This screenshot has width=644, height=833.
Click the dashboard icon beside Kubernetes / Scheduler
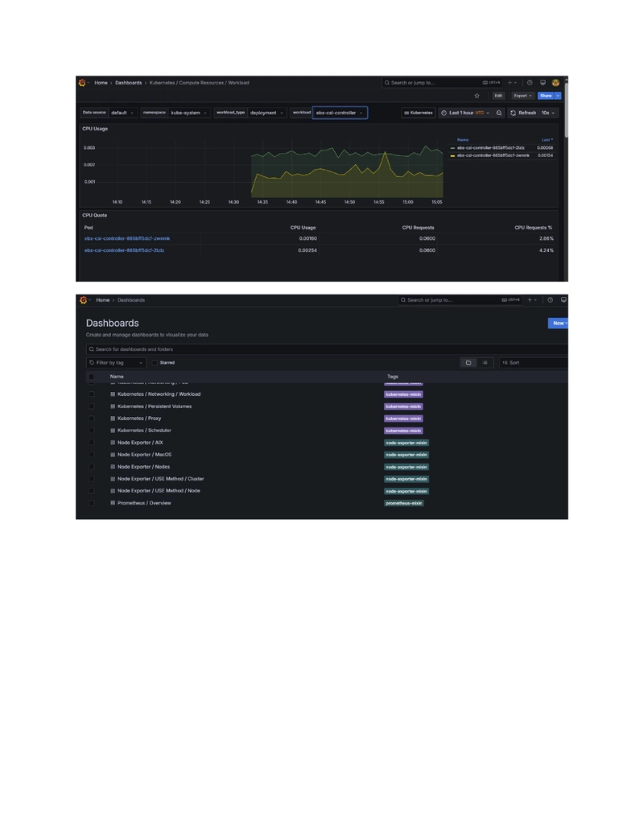tap(113, 431)
